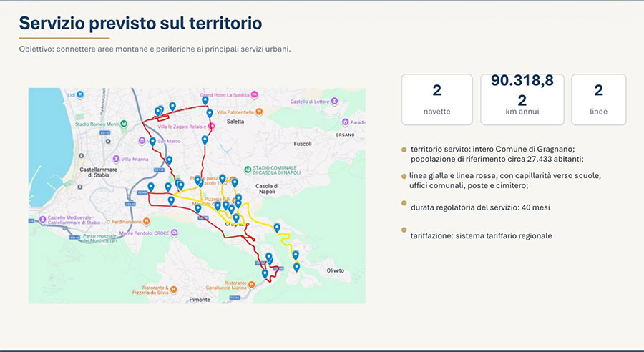644x352 pixels.
Task: Select the Villa Arianna purple marker
Action: [116, 159]
